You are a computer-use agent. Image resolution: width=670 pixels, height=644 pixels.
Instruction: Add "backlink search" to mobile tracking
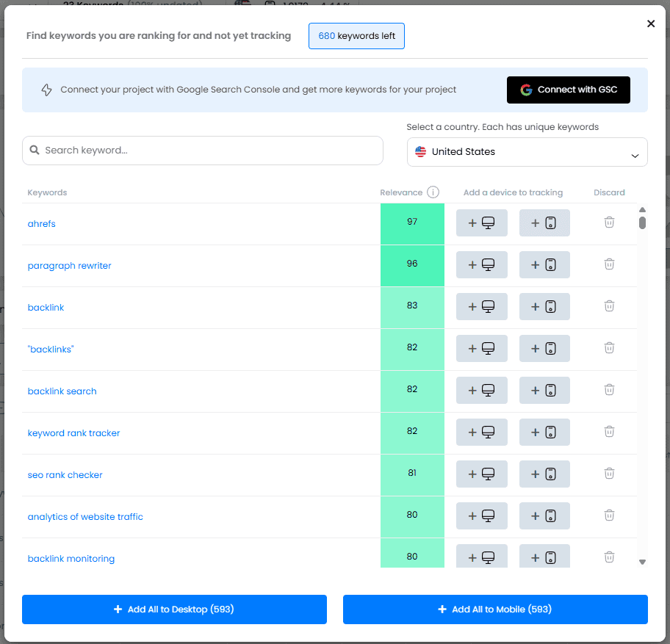(544, 390)
